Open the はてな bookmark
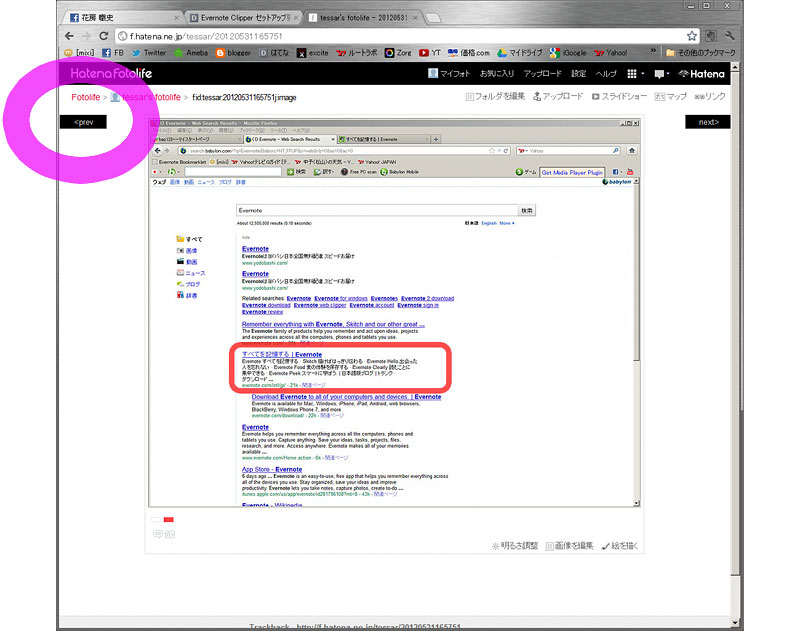 (x=274, y=53)
